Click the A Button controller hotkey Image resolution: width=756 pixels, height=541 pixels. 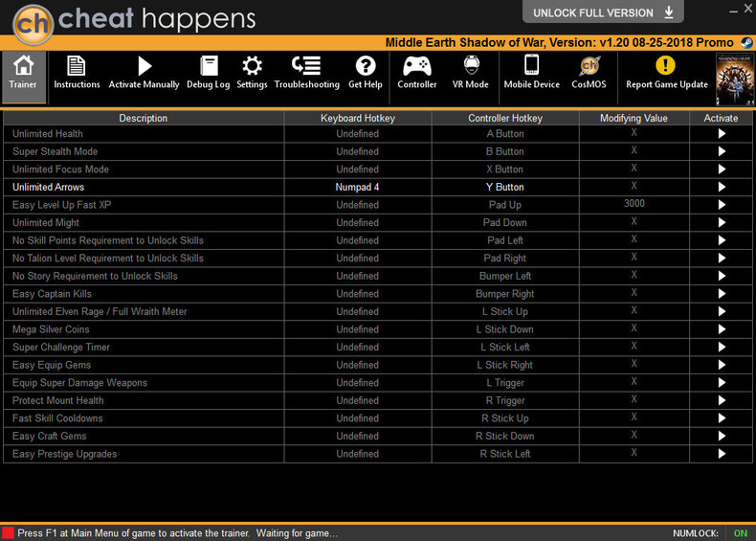point(505,134)
